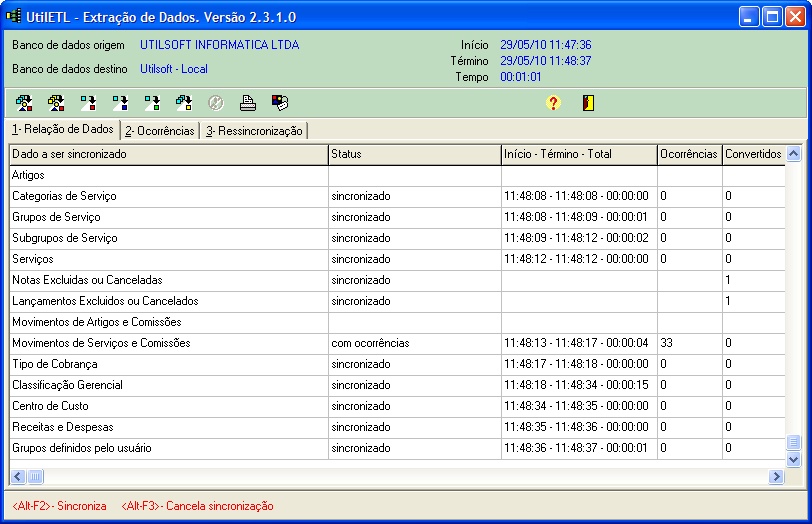
Task: Switch to the 1- Relação de Dados tab
Action: pyautogui.click(x=63, y=129)
